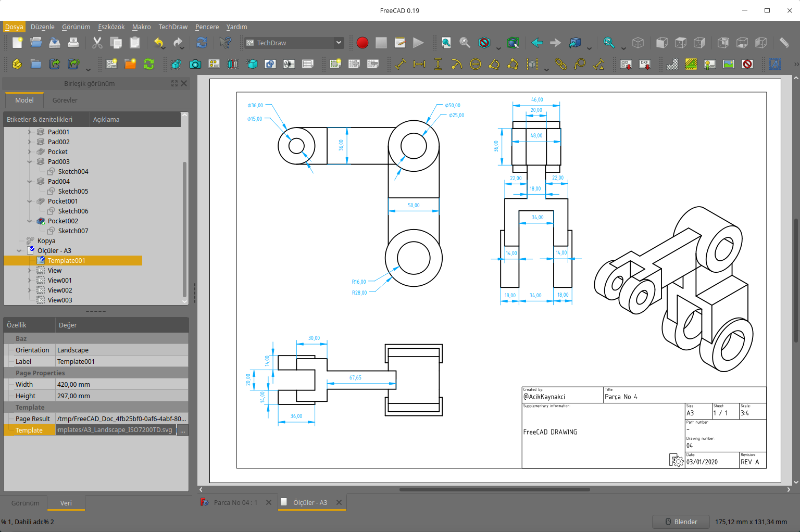This screenshot has height=532, width=800.
Task: Insert a diameter dimension
Action: (x=475, y=64)
